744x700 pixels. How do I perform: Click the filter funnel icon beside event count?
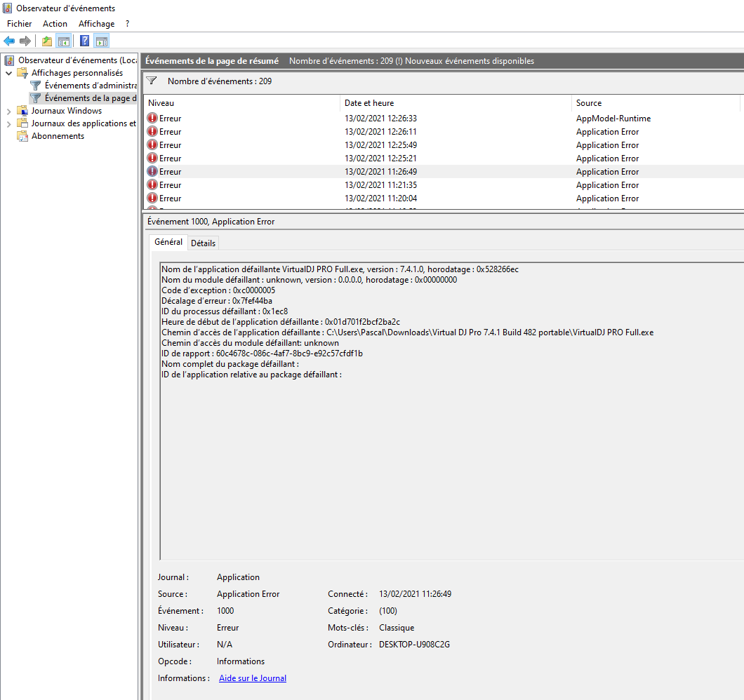coord(152,81)
